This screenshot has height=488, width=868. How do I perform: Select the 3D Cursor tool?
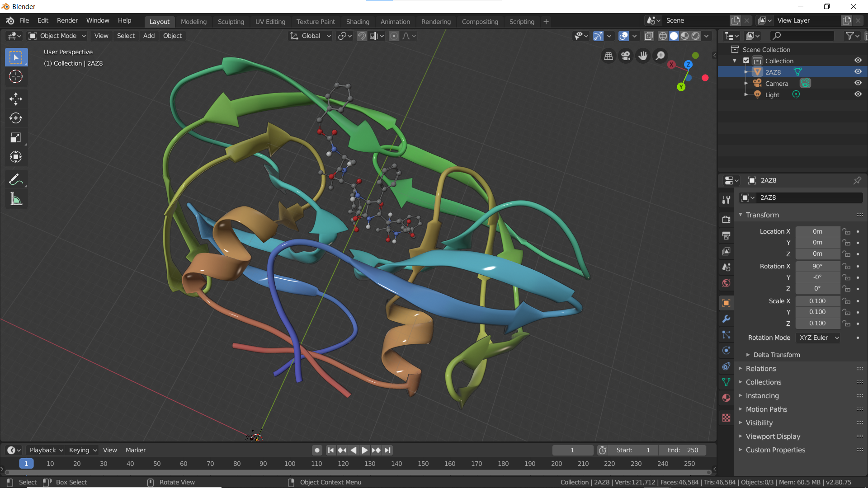tap(16, 76)
